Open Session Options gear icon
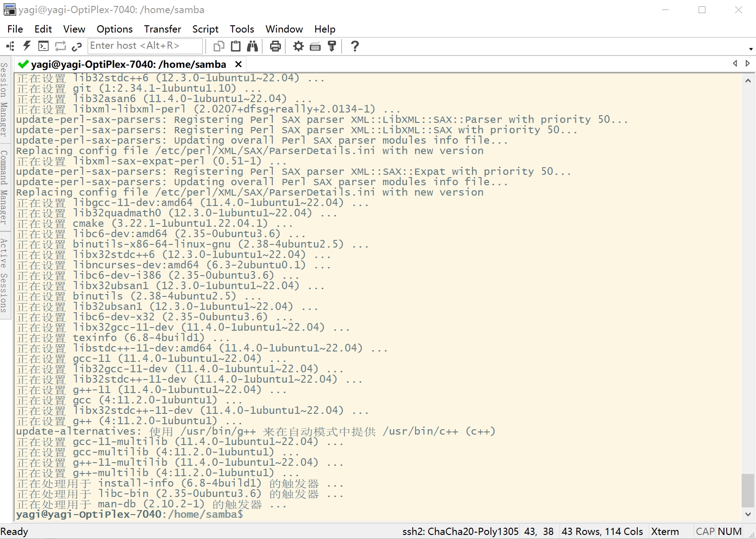756x539 pixels. [298, 46]
